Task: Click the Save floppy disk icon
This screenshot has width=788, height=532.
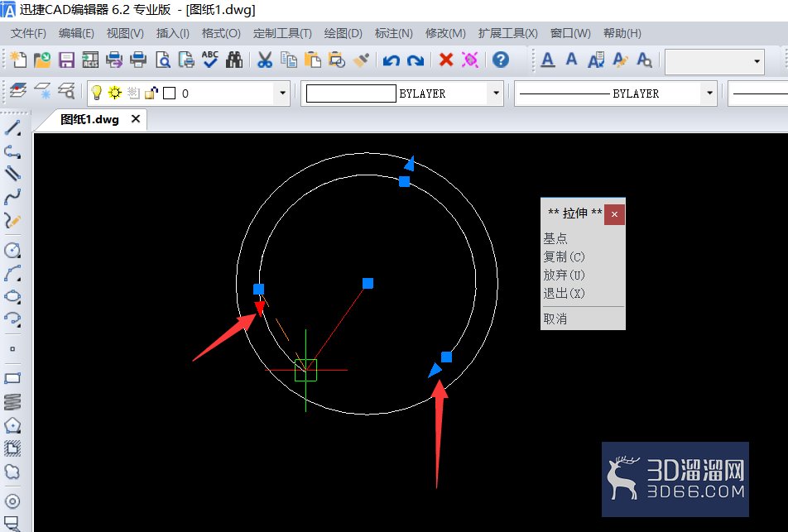Action: 66,60
